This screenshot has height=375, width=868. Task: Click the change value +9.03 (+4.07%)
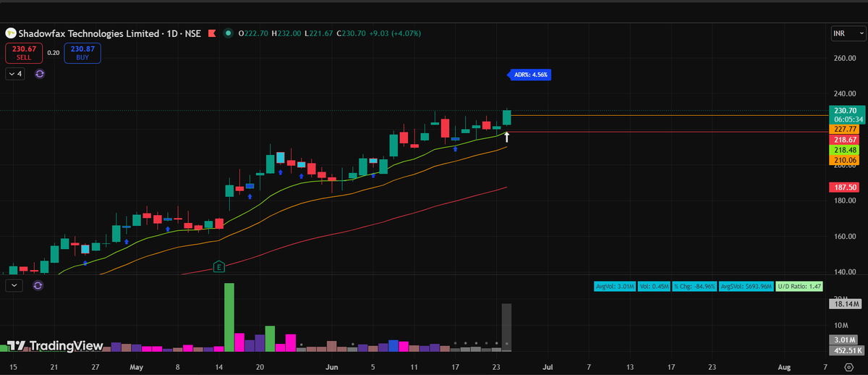click(395, 33)
